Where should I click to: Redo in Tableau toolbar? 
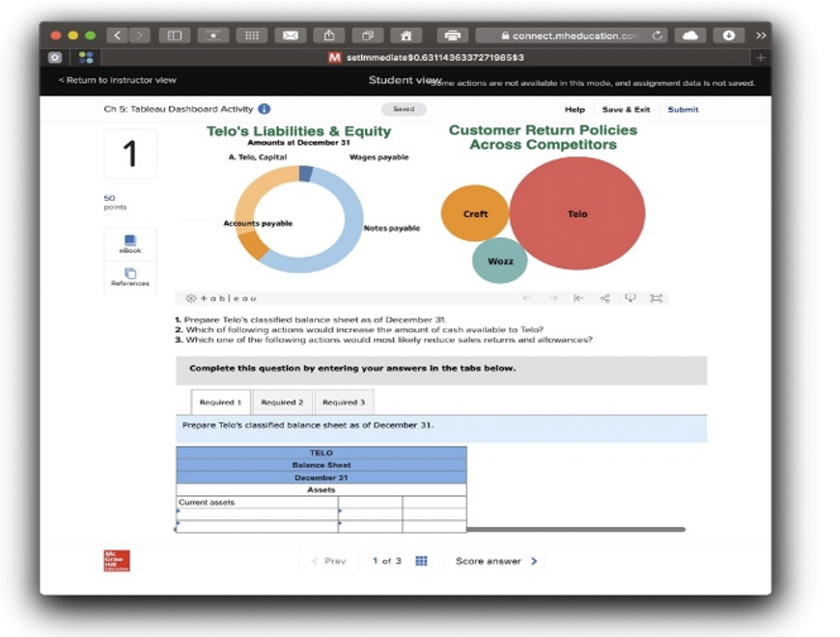553,298
